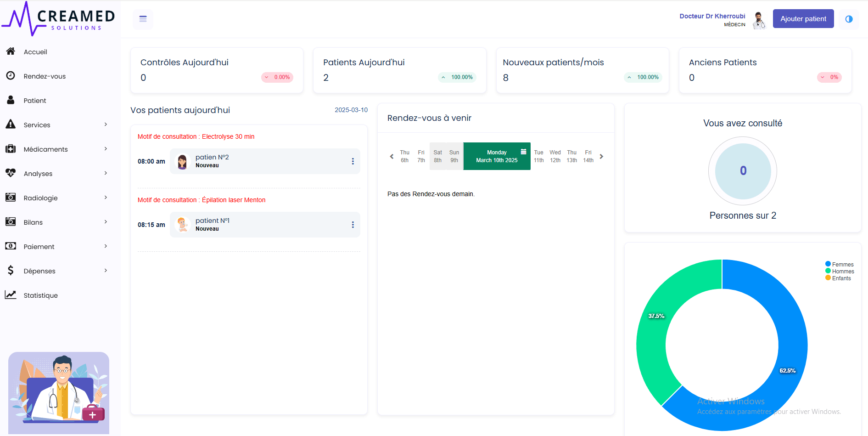Toggle dark mode with the half-circle icon
868x436 pixels.
pyautogui.click(x=849, y=19)
